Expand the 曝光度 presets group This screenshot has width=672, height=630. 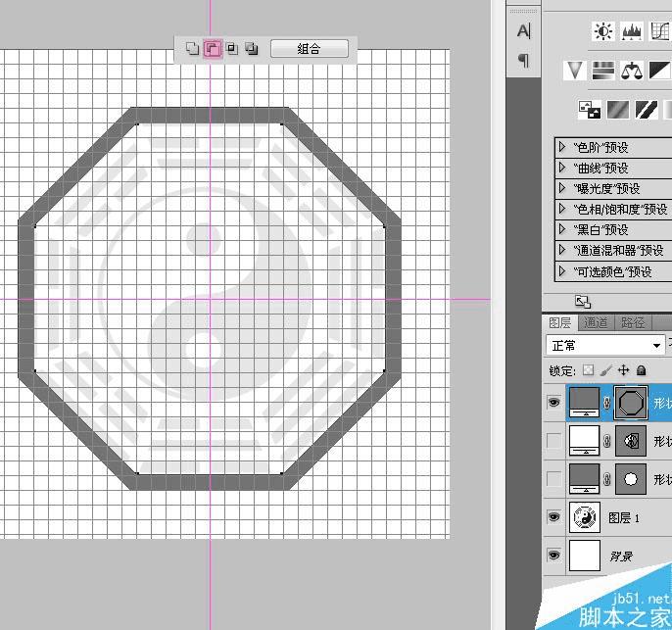(562, 188)
